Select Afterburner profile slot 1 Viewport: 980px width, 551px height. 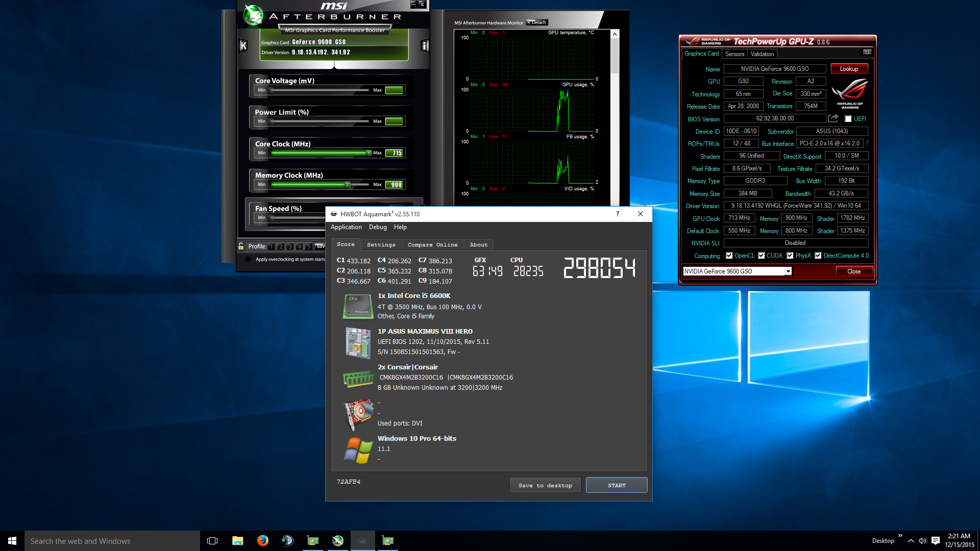click(x=272, y=246)
